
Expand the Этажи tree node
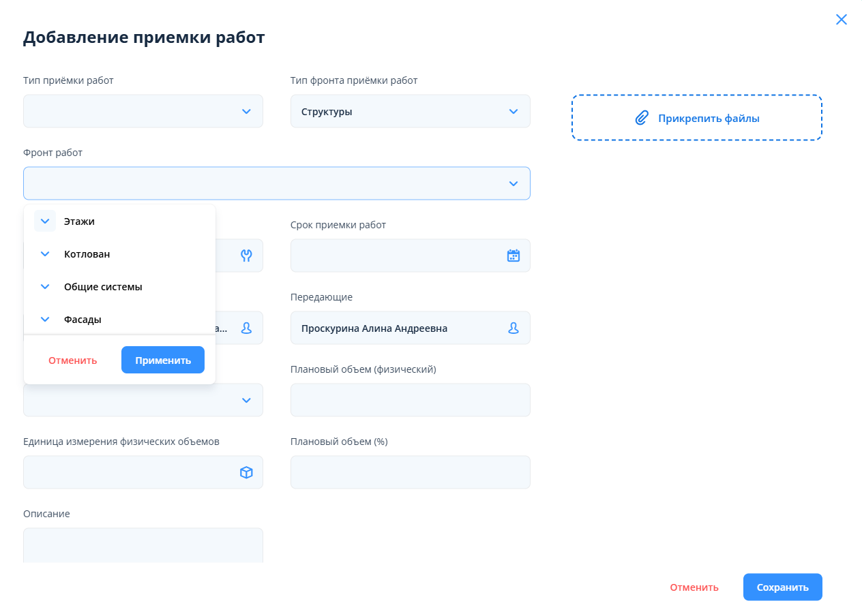(45, 221)
